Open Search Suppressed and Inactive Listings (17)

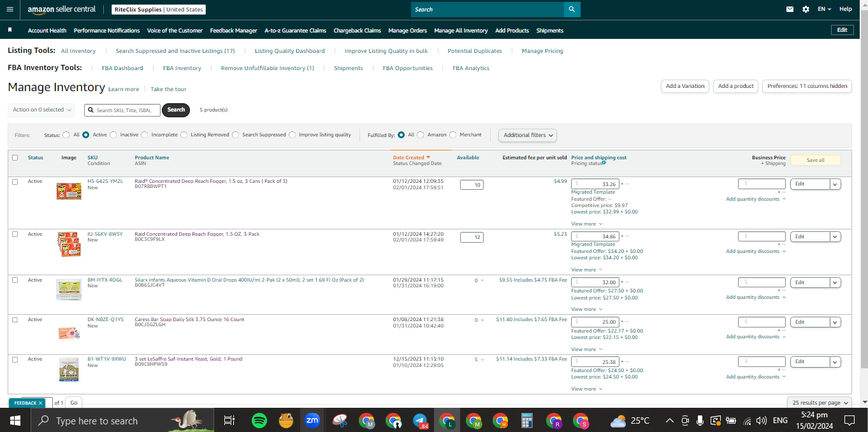point(175,51)
